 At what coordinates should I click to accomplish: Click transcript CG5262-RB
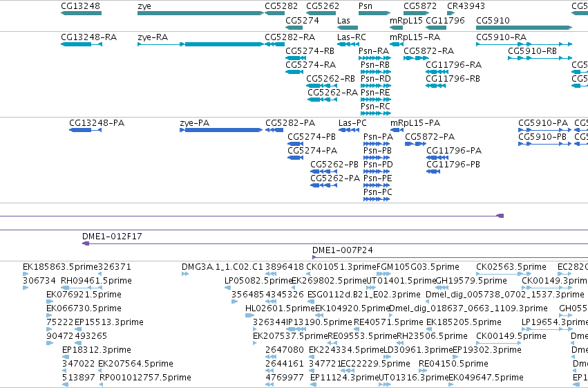[x=330, y=78]
